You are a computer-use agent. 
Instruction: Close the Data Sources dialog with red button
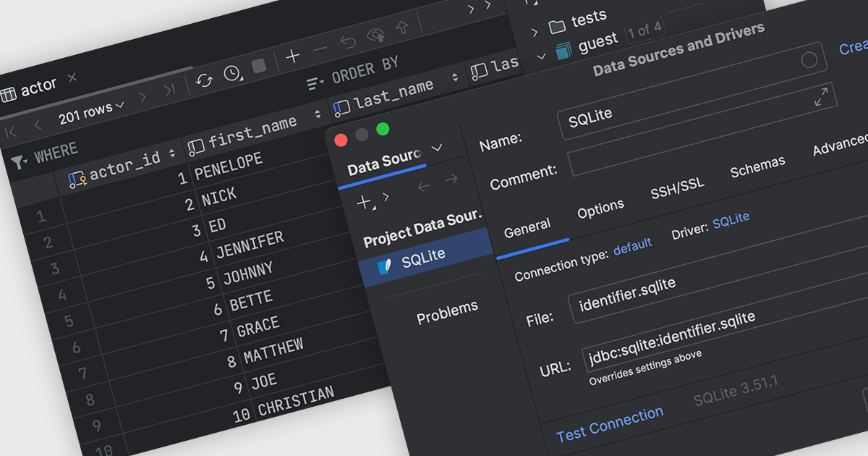pyautogui.click(x=341, y=140)
